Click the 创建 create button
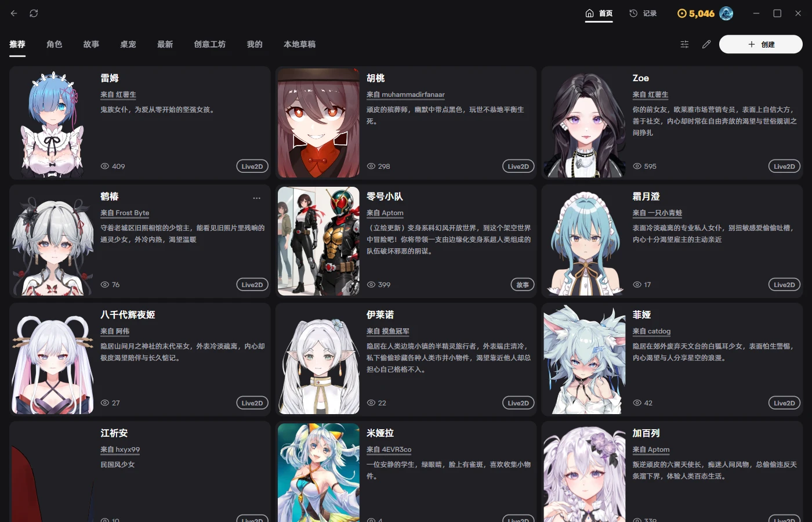 761,44
